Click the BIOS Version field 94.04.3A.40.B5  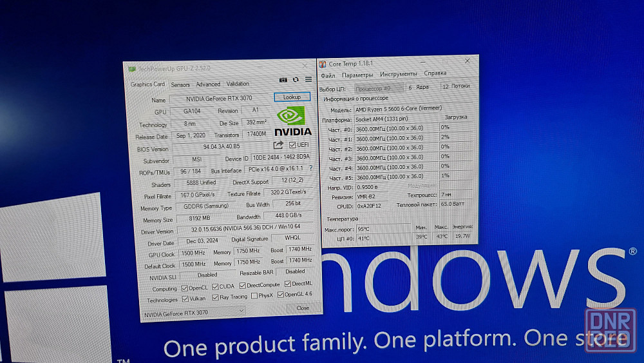(x=222, y=147)
